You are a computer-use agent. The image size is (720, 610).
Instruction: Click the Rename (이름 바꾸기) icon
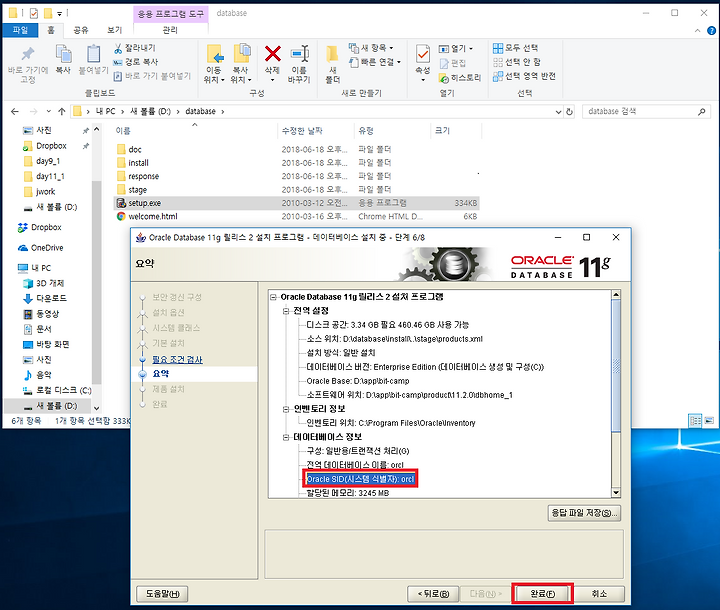click(x=299, y=54)
